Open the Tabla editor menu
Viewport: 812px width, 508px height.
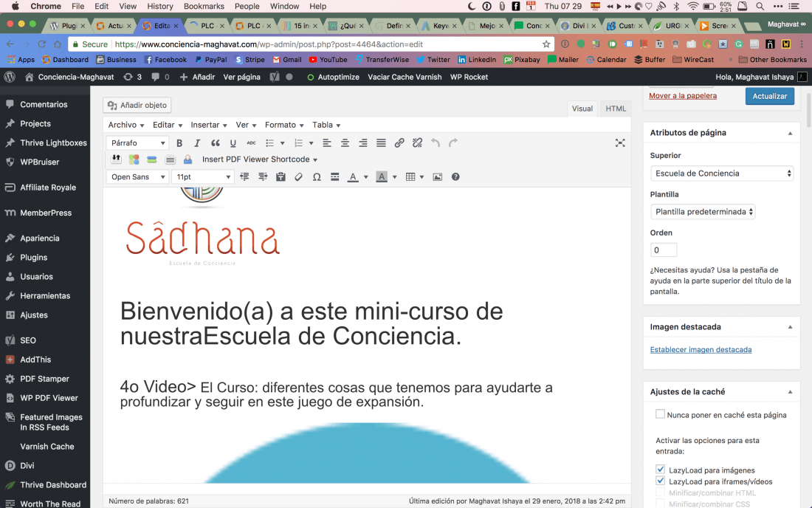click(326, 125)
